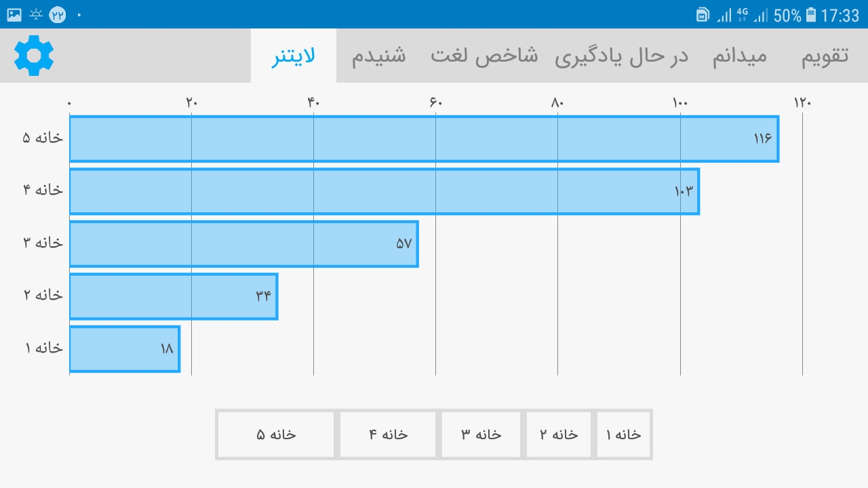Select the شنیدم tab
Screen dimensions: 868x488
(379, 56)
